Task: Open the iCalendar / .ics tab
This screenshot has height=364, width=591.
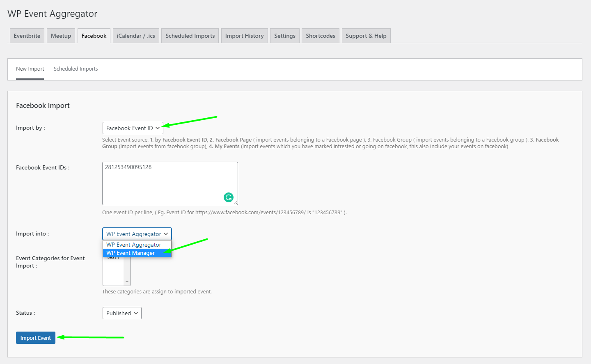Action: point(136,36)
